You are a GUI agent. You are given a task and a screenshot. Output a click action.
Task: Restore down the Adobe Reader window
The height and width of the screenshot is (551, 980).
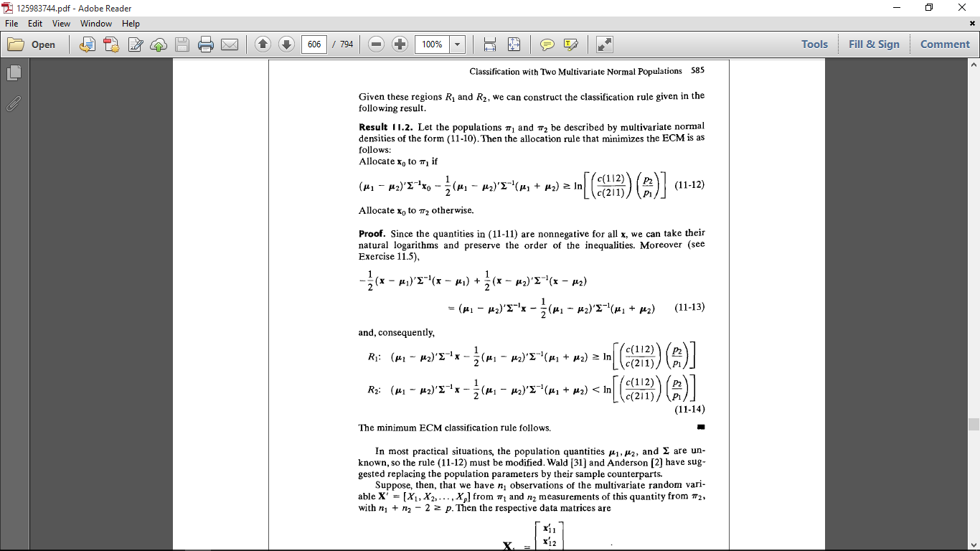pos(929,8)
